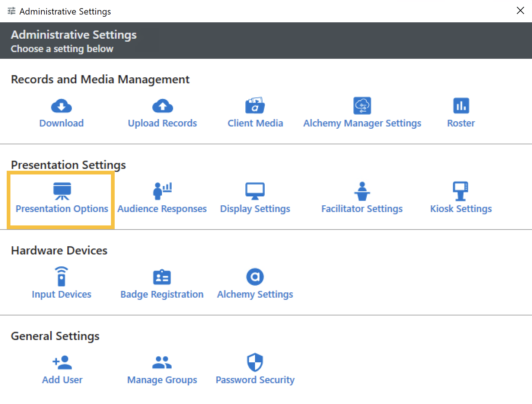
Task: Open the Manage Groups people icon
Action: [162, 362]
